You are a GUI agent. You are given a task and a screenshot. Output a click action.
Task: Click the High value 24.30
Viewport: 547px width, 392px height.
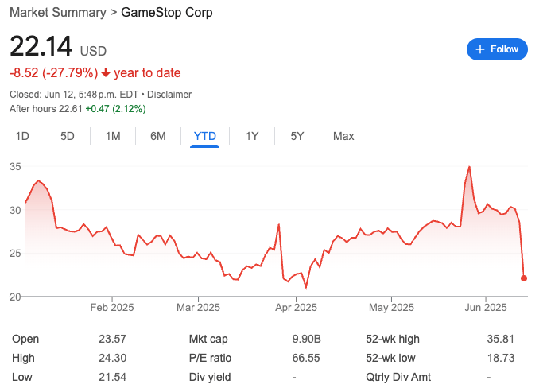point(112,358)
